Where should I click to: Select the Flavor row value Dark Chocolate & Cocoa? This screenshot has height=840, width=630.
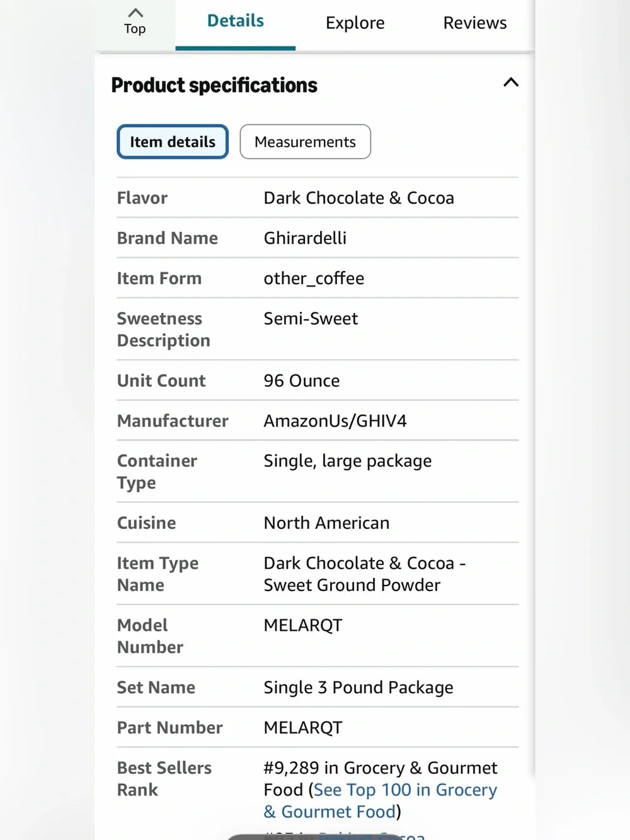point(358,198)
